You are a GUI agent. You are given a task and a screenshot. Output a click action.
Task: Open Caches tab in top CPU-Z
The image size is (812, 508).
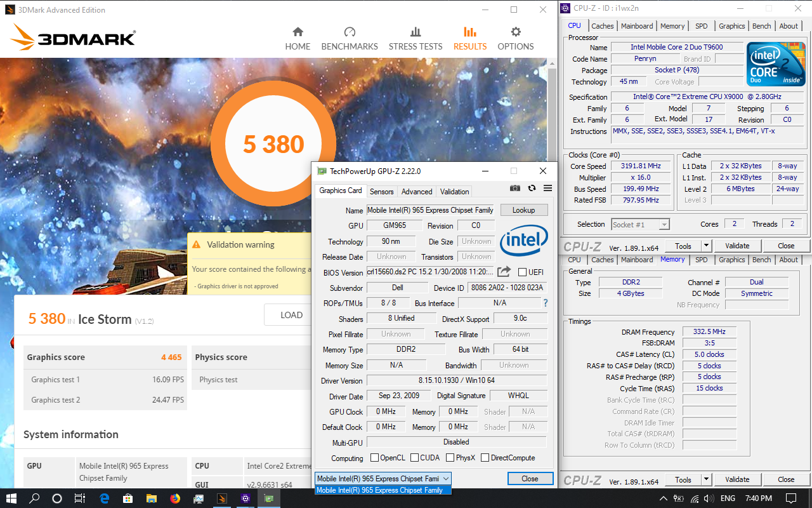602,26
